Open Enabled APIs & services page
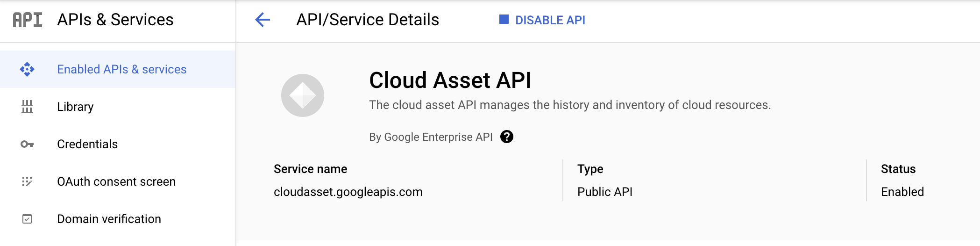980x246 pixels. [x=118, y=69]
